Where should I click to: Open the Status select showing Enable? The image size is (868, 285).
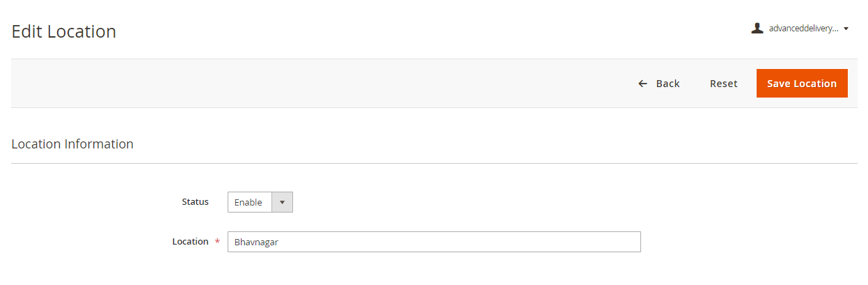260,202
